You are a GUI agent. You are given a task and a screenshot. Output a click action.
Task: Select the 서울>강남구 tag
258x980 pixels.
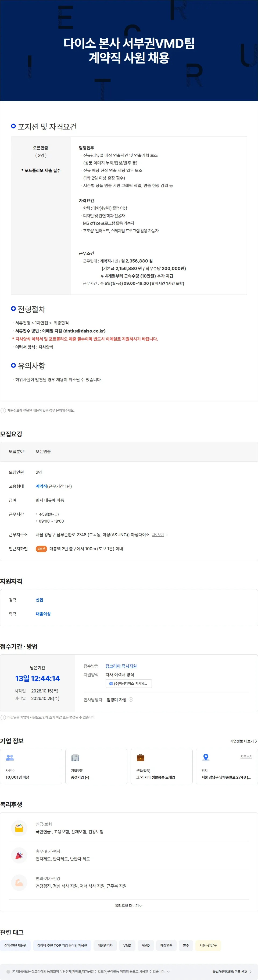208,945
